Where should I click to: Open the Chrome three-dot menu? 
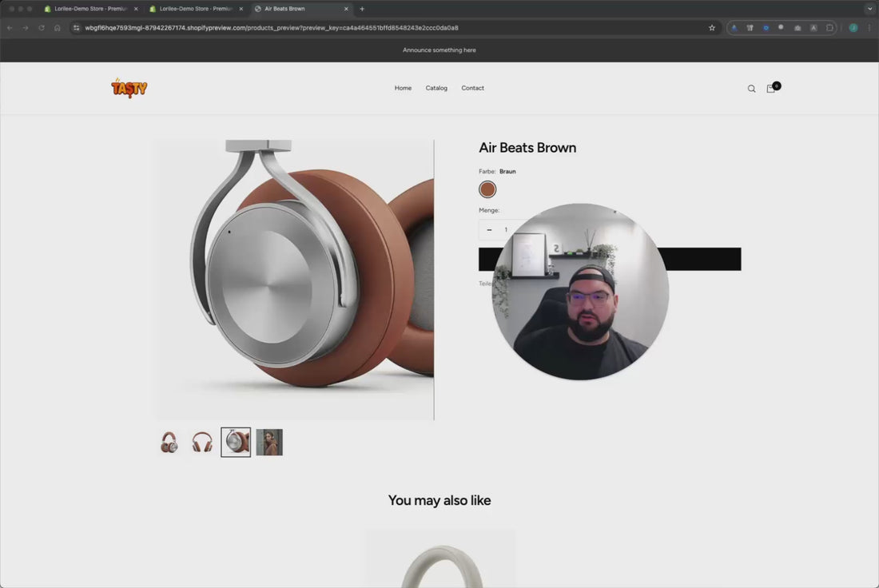(x=869, y=28)
